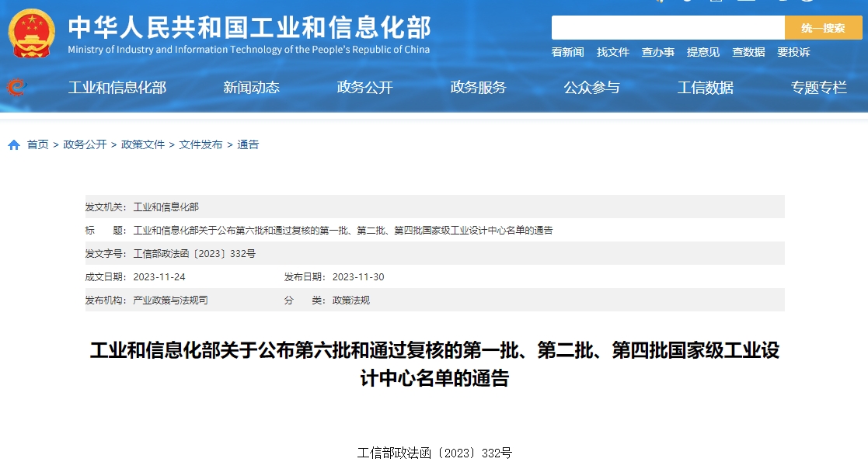Select 工业和信息化部 in the navigation bar
Screen dimensions: 868x462
tap(117, 88)
